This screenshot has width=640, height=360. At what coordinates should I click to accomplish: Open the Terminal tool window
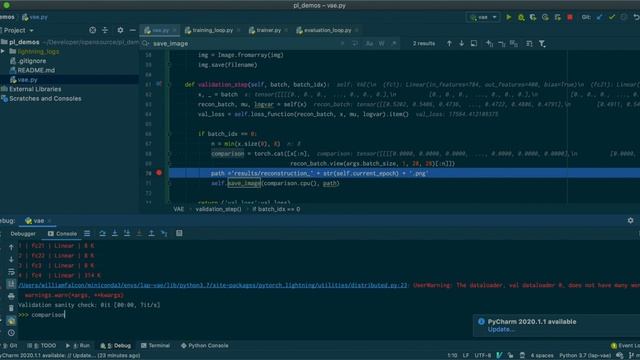155,345
